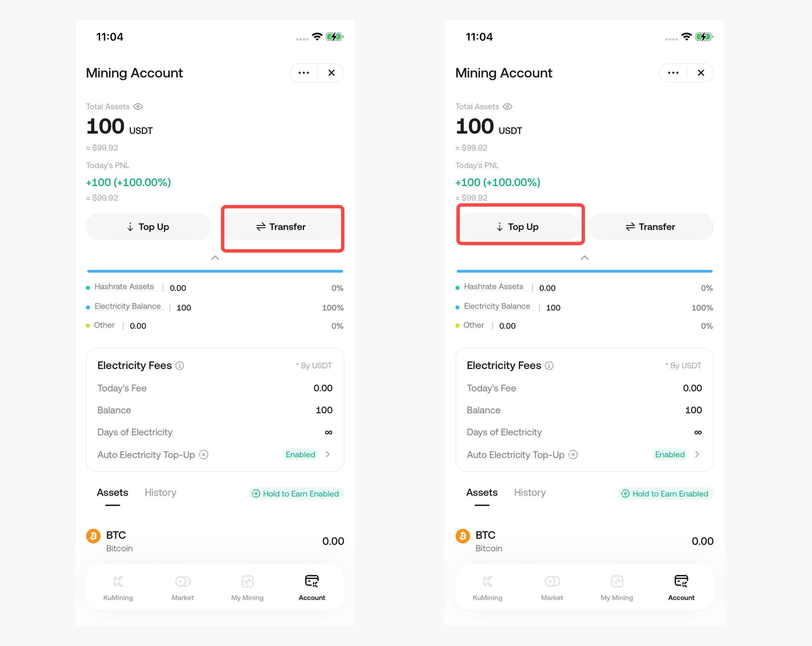Open three-dots menu in left phone header

[x=303, y=73]
